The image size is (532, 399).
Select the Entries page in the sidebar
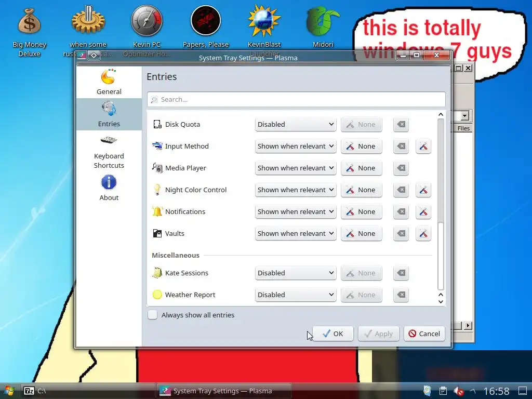click(109, 114)
